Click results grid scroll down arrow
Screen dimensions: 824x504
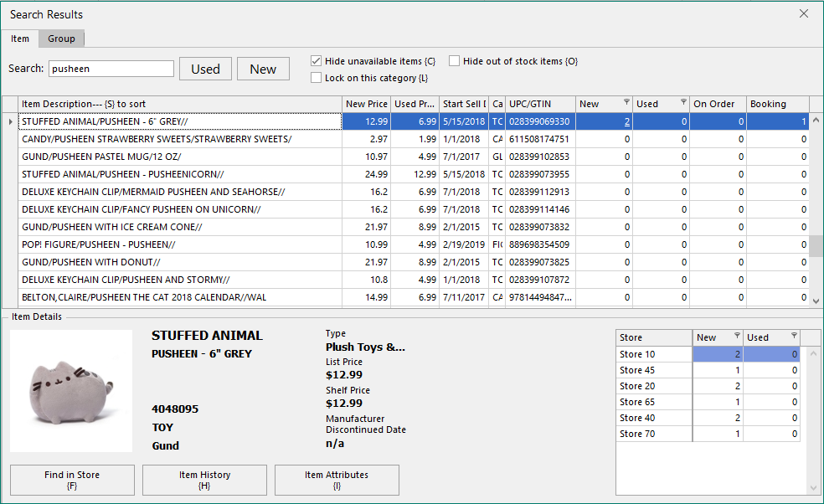point(816,301)
